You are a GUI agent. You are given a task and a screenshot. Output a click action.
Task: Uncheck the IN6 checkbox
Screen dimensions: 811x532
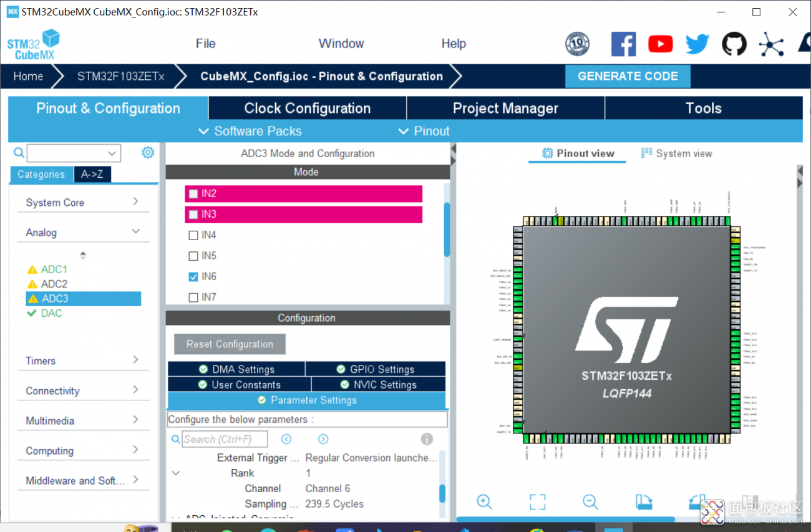pyautogui.click(x=193, y=276)
